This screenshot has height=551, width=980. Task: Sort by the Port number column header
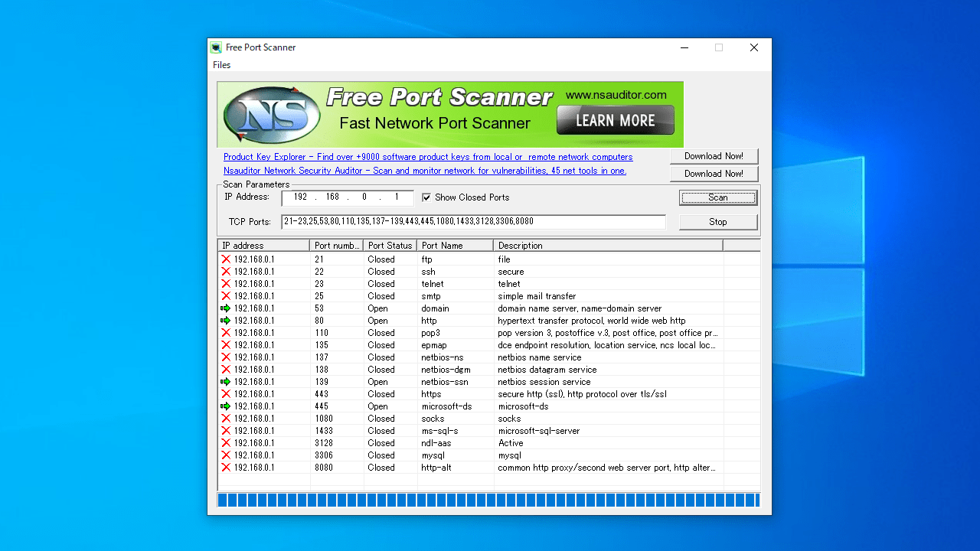(337, 246)
